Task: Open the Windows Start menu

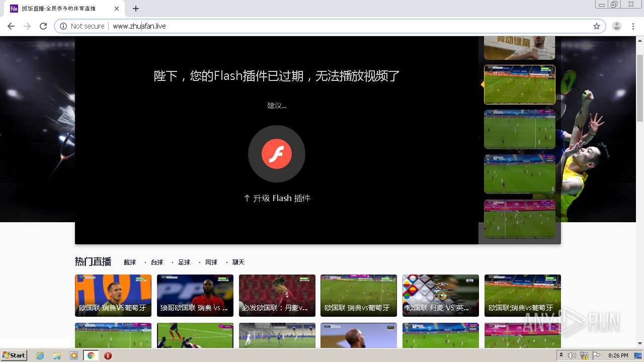Action: [x=14, y=355]
